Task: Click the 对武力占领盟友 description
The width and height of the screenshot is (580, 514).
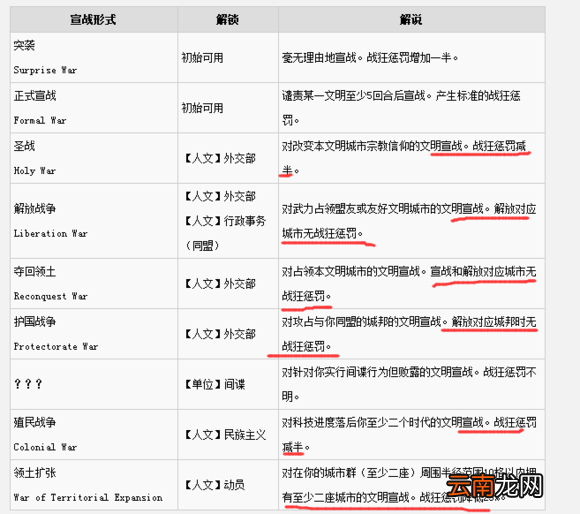Action: pyautogui.click(x=409, y=221)
